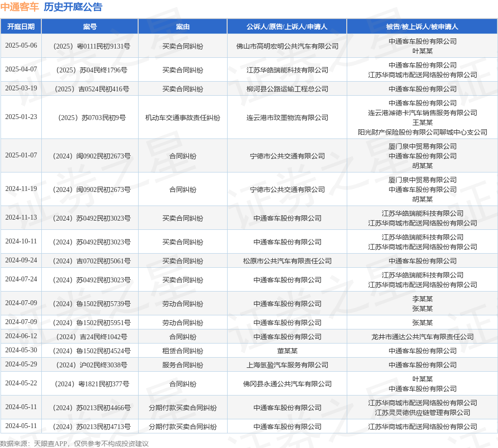Click case number '(2024)苏0213民初4466号'
This screenshot has width=498, height=448.
(91, 408)
